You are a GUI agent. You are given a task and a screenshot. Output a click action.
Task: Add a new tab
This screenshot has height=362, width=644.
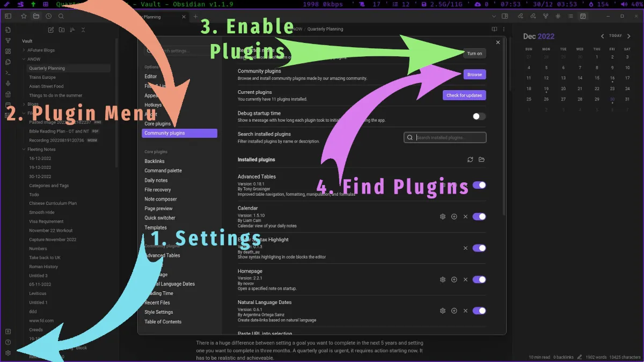pyautogui.click(x=195, y=17)
